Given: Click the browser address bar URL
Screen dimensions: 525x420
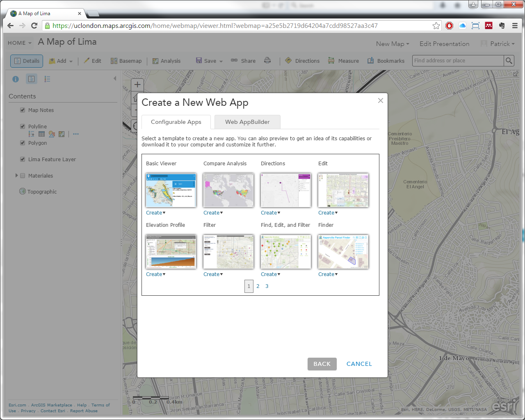Looking at the screenshot, I should pyautogui.click(x=215, y=26).
